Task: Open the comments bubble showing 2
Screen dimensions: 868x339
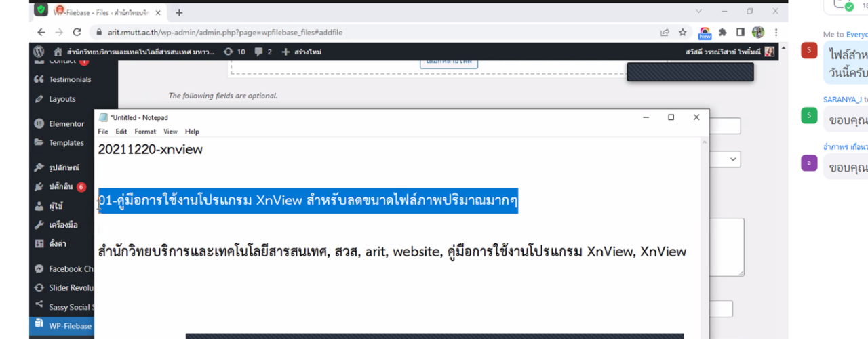Action: 263,52
